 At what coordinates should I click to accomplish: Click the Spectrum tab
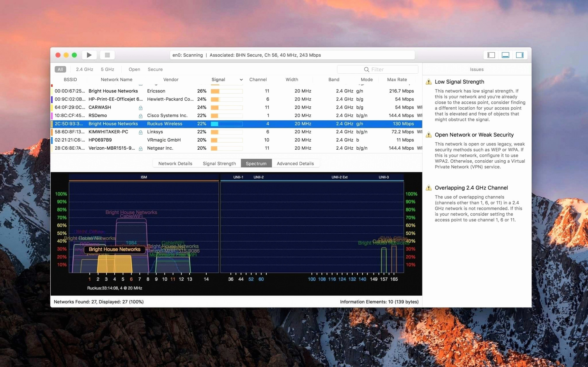click(256, 163)
